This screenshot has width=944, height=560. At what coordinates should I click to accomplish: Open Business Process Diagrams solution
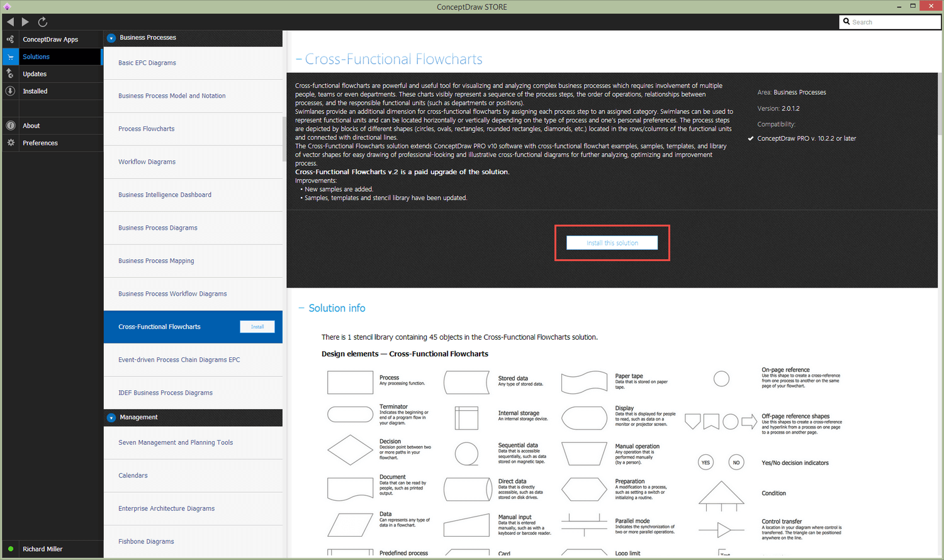click(x=193, y=228)
